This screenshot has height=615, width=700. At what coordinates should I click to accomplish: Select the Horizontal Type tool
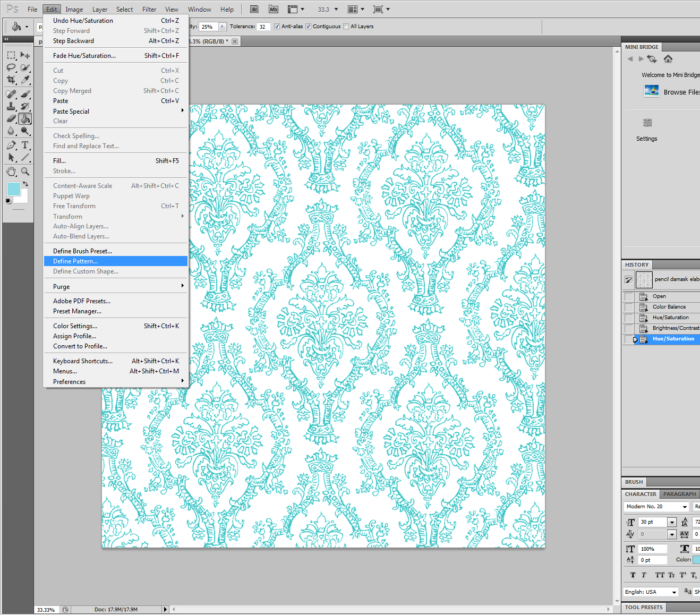(25, 145)
